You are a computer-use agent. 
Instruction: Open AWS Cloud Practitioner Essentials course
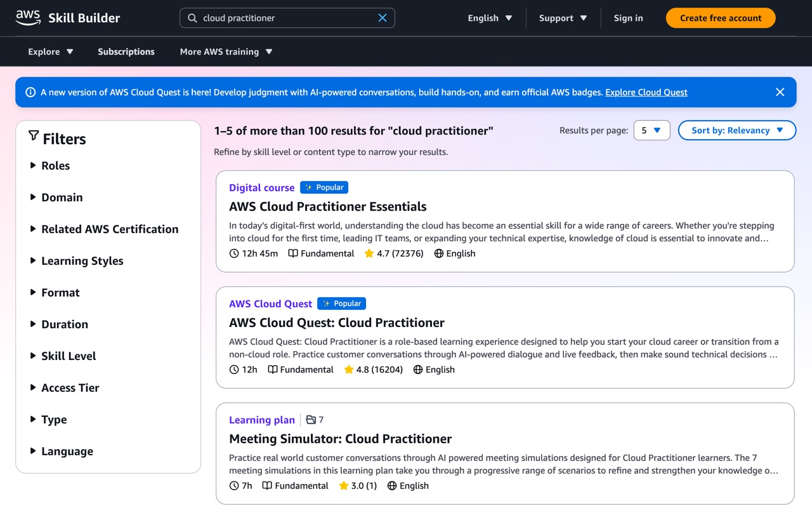328,206
